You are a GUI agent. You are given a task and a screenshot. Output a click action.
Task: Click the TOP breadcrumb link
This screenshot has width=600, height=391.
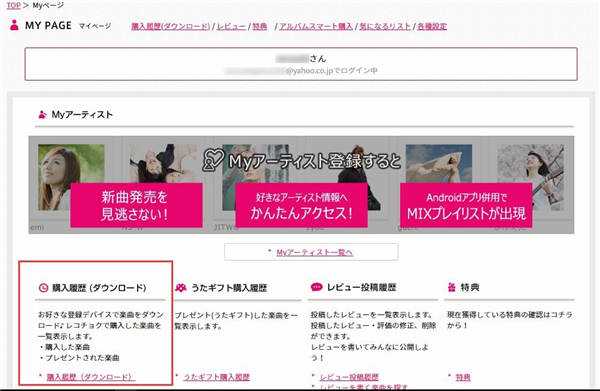pos(13,5)
